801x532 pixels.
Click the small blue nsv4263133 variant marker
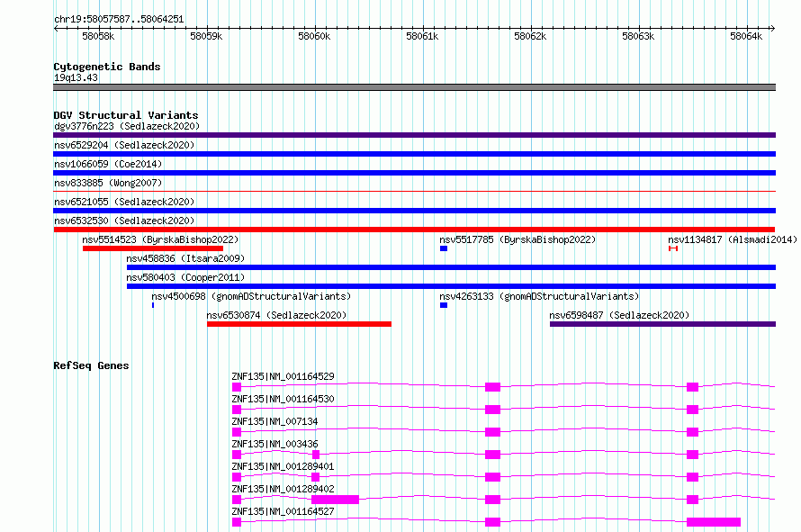click(x=444, y=305)
